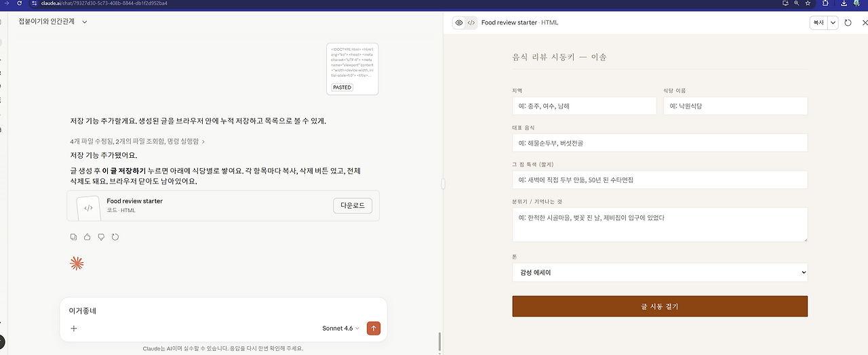Click the 그 집 특색 input field

pos(660,180)
